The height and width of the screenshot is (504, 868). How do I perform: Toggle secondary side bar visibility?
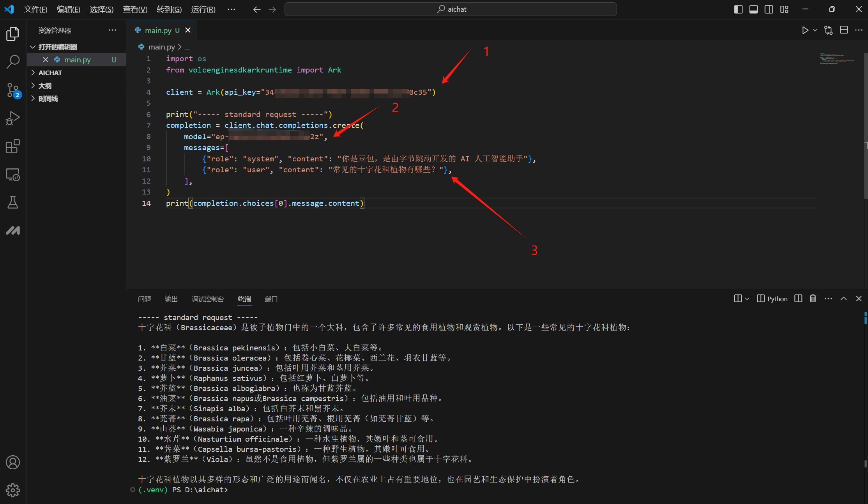[769, 9]
